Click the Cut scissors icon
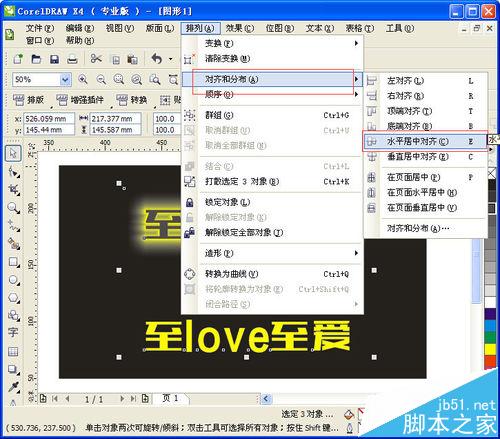Viewport: 500px width, 439px height. pyautogui.click(x=96, y=59)
